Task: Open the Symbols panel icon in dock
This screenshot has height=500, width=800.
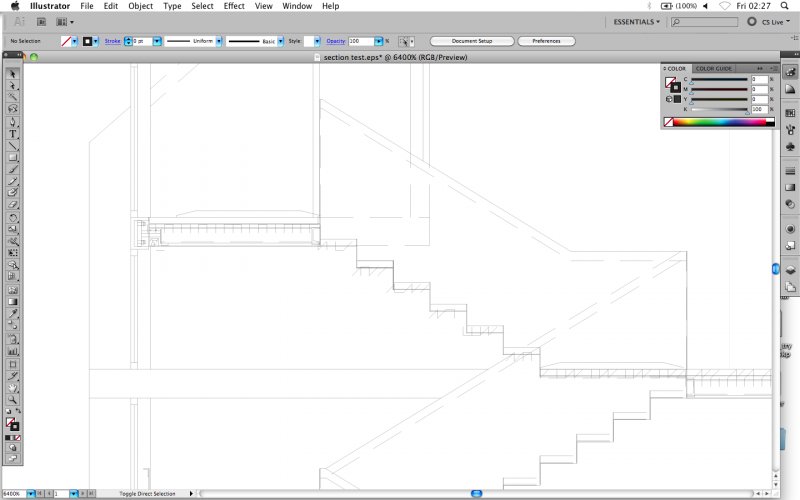Action: click(x=790, y=147)
